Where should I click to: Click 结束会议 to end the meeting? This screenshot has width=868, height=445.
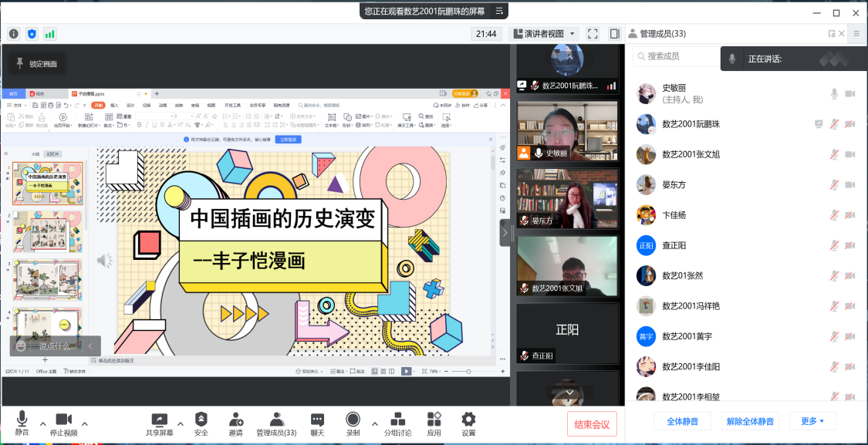592,424
